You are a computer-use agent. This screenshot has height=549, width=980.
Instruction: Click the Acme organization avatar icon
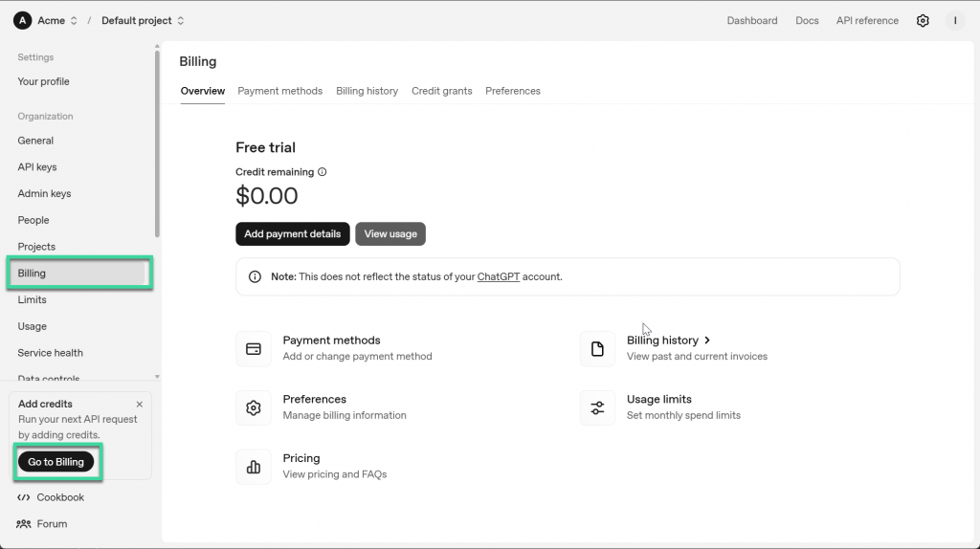22,21
